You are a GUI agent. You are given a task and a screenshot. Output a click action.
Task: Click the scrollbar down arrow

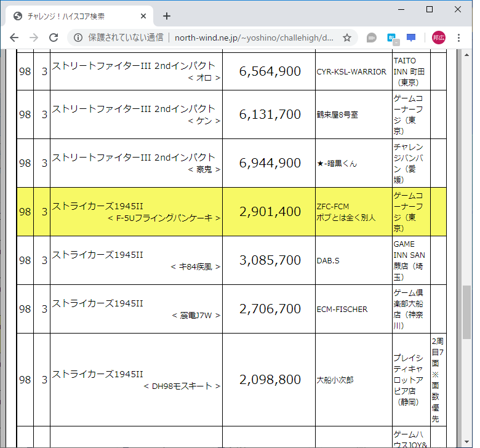tap(466, 442)
